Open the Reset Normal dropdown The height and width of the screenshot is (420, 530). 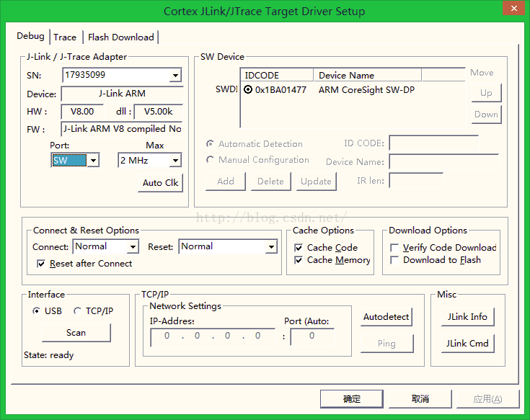tap(271, 247)
